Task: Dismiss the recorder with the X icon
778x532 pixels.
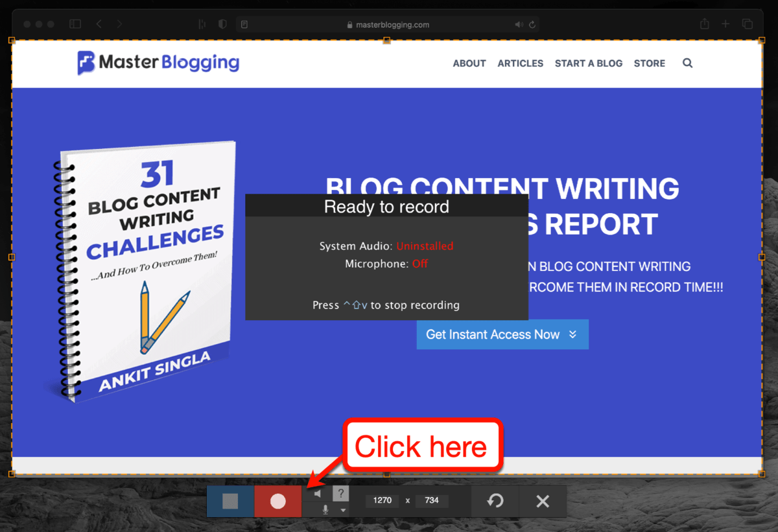Action: click(x=543, y=501)
